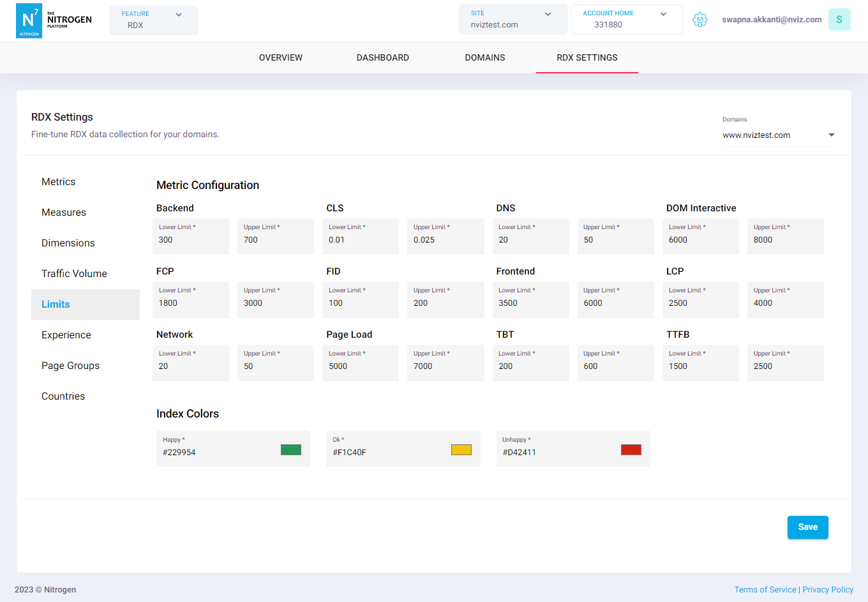The image size is (868, 602).
Task: Open the Domains tab
Action: (485, 57)
